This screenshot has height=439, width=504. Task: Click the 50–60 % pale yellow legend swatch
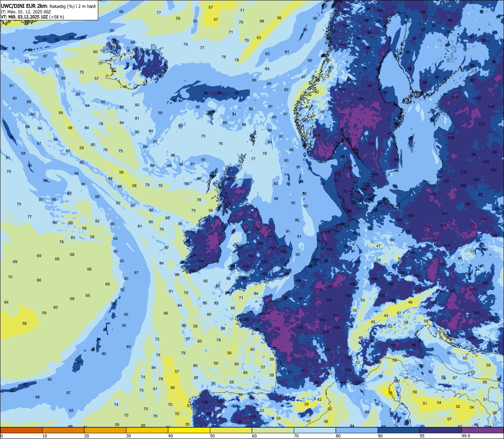pos(231,430)
